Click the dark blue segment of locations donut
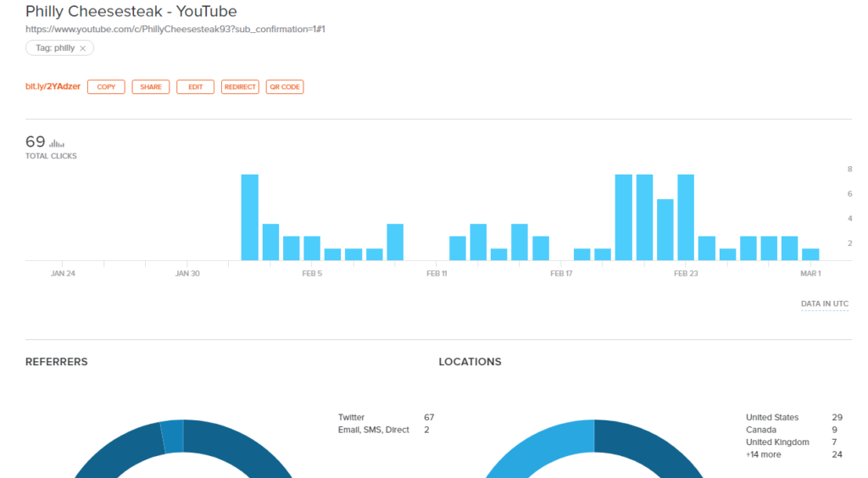 pos(648,446)
